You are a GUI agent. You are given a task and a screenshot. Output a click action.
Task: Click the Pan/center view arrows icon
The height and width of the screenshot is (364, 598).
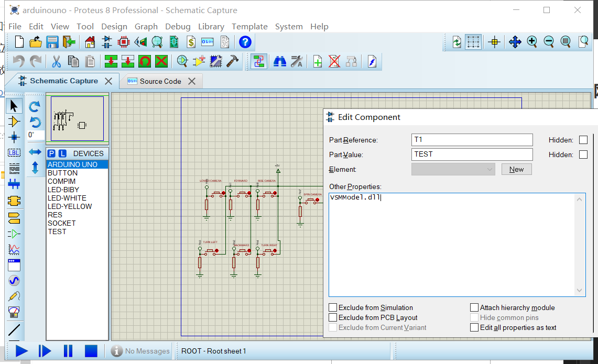pyautogui.click(x=515, y=42)
